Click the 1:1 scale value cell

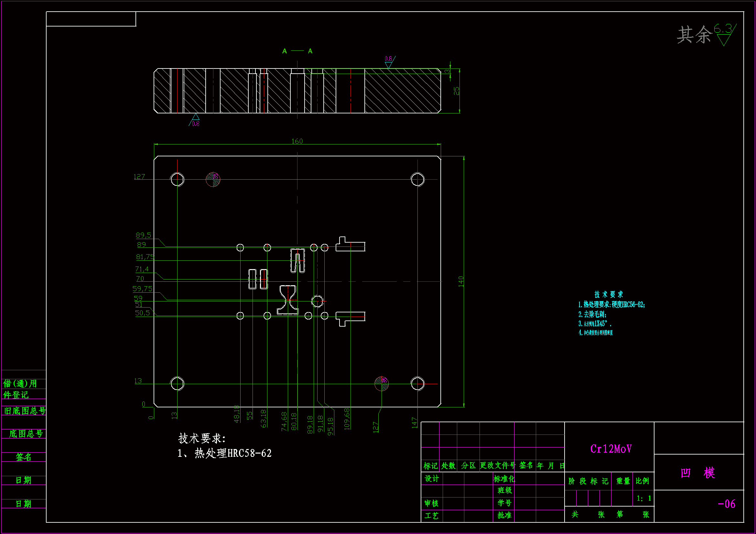[643, 498]
